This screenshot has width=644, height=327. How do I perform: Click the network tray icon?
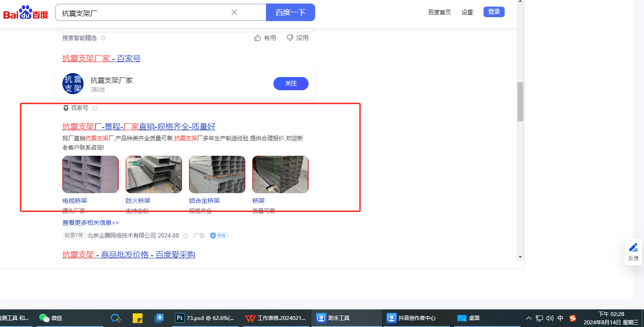coord(539,318)
